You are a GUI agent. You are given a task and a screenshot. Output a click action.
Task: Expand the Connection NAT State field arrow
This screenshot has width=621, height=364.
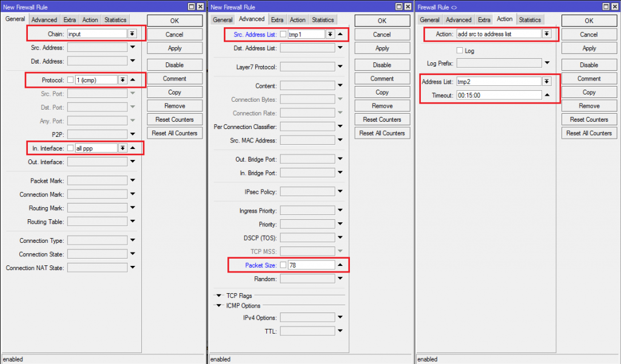point(133,268)
